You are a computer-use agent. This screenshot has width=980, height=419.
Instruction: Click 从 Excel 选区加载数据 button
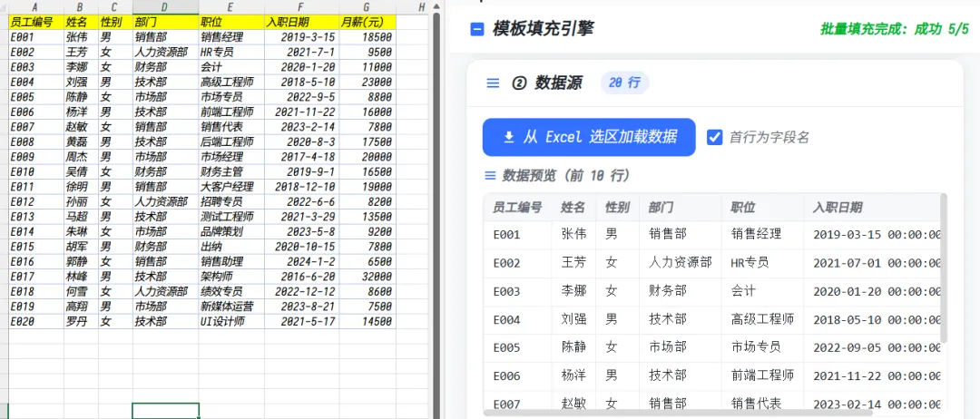[x=589, y=137]
